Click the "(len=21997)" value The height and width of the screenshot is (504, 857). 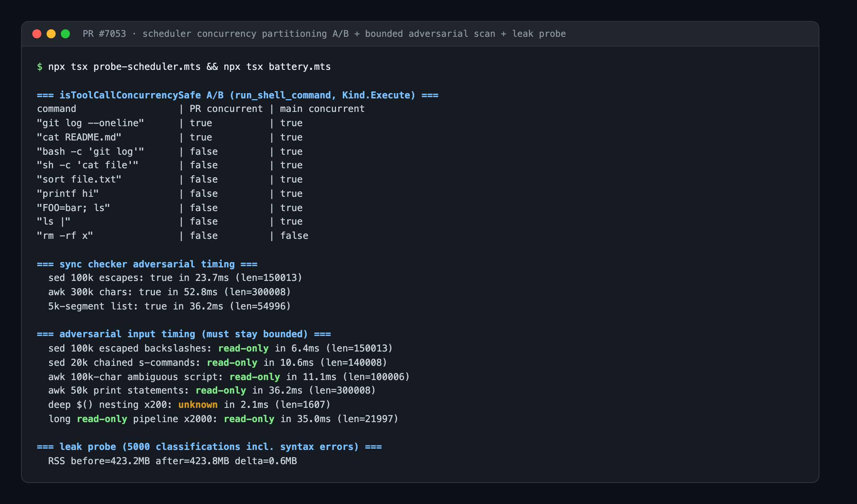(368, 419)
